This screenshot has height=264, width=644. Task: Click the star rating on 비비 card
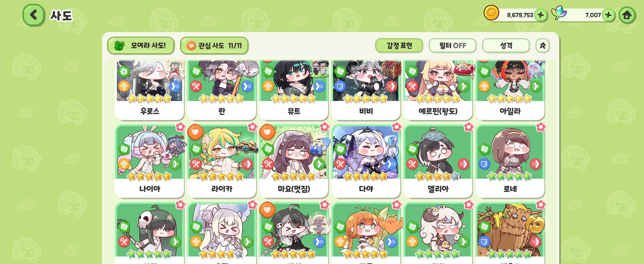pos(365,99)
